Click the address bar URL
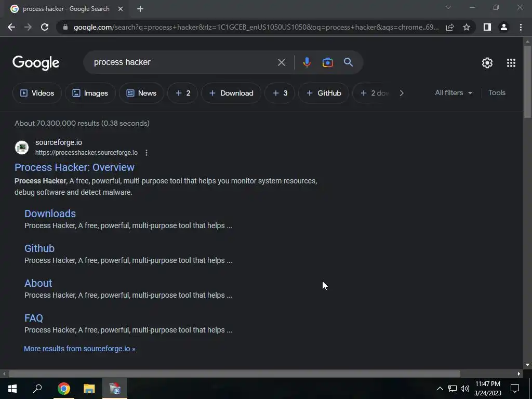This screenshot has height=399, width=532. tap(256, 27)
